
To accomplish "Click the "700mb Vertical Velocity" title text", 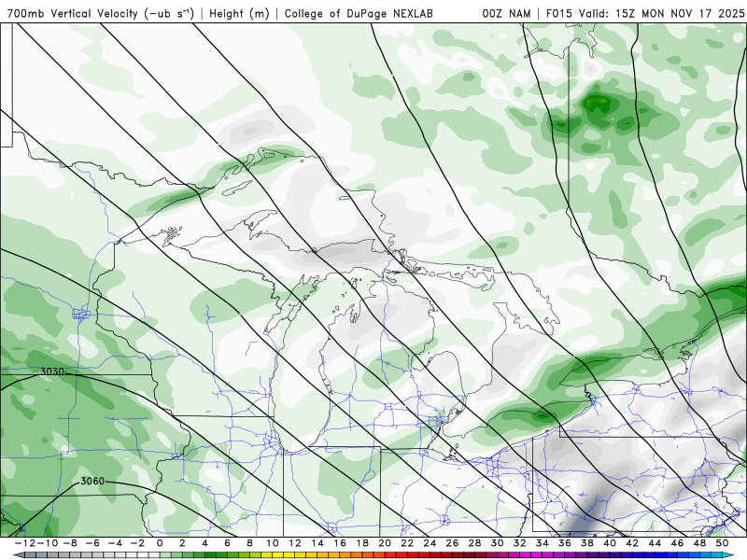I will [73, 13].
